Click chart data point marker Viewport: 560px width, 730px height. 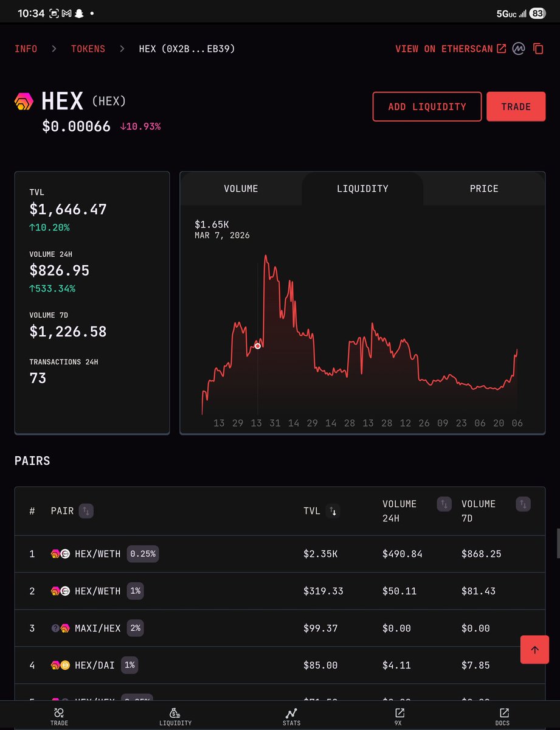258,346
